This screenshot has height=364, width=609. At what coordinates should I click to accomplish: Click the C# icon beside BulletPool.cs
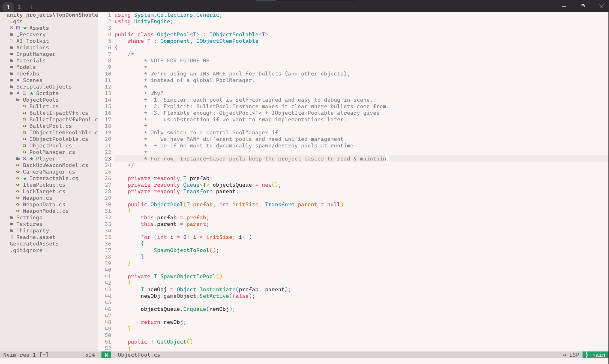25,126
